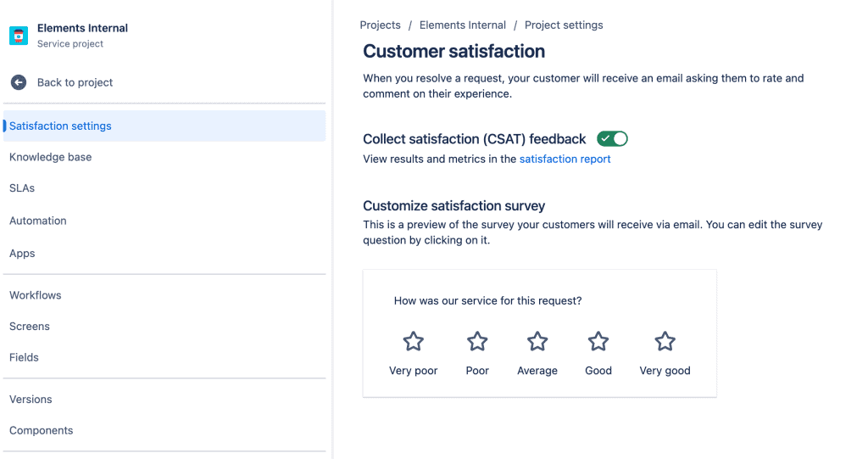Select the Good star rating
The height and width of the screenshot is (459, 868).
(x=598, y=342)
